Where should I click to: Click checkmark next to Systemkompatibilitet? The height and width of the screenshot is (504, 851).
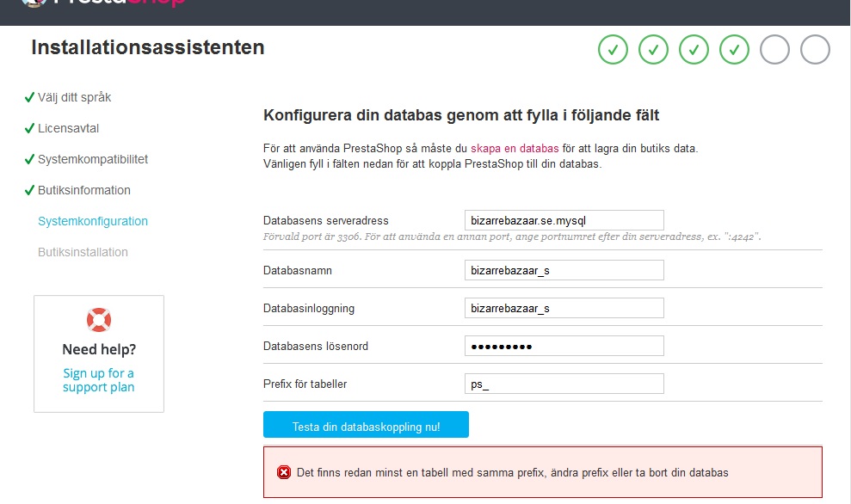[29, 159]
